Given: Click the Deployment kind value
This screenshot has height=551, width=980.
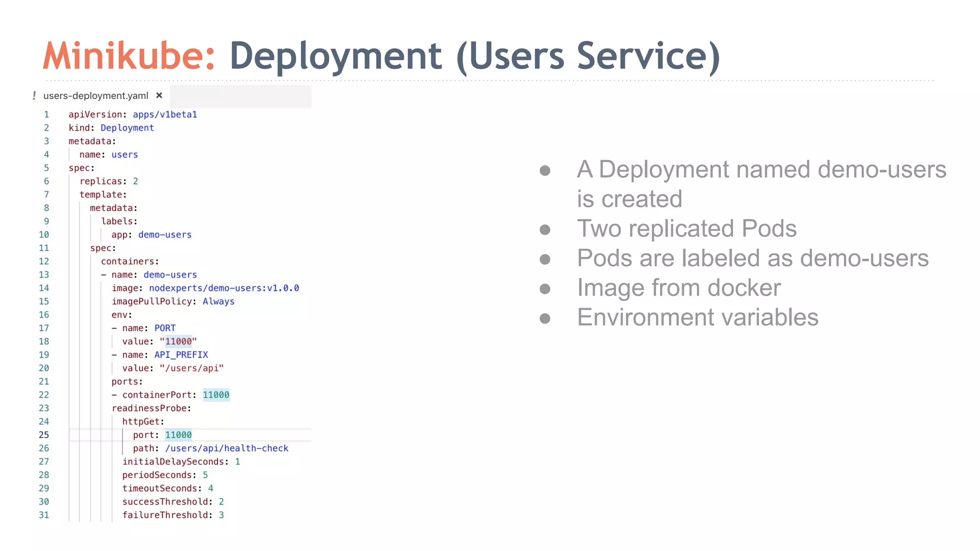Looking at the screenshot, I should pyautogui.click(x=127, y=128).
